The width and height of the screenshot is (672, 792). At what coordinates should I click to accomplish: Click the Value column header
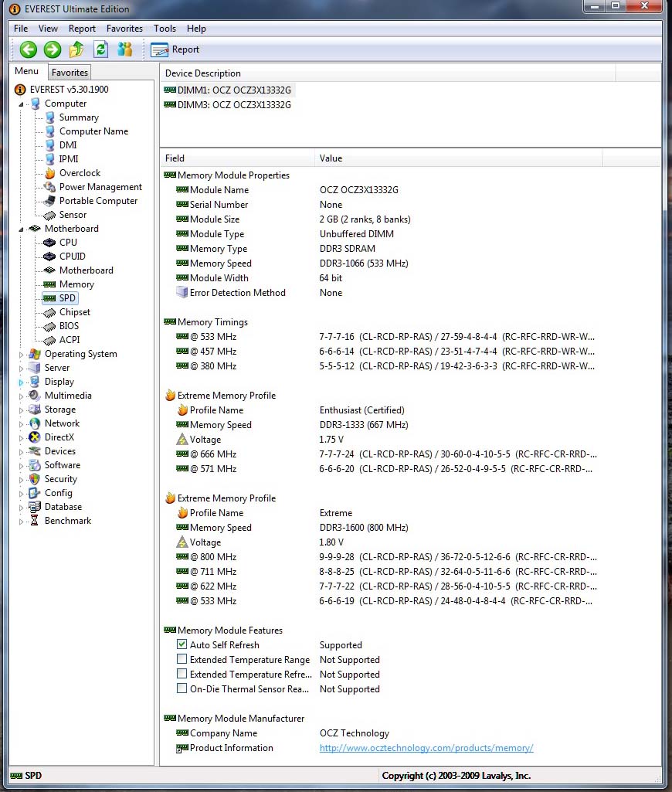pyautogui.click(x=459, y=158)
